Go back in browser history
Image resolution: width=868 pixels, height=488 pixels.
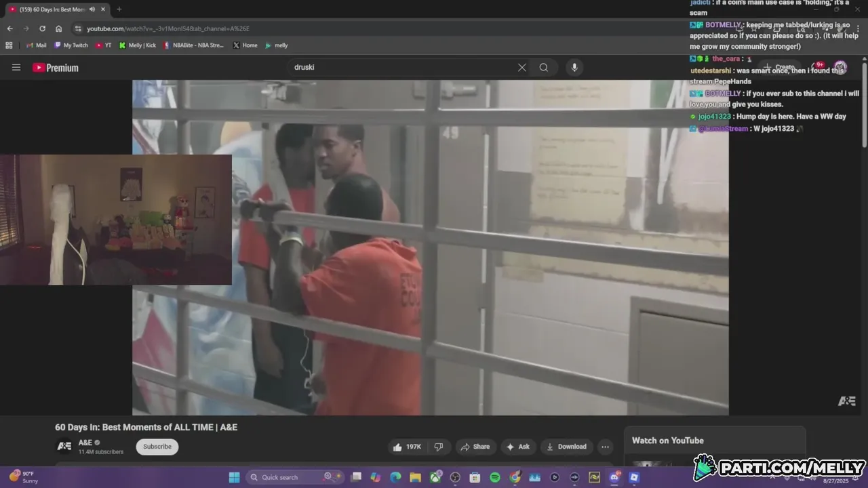coord(9,28)
